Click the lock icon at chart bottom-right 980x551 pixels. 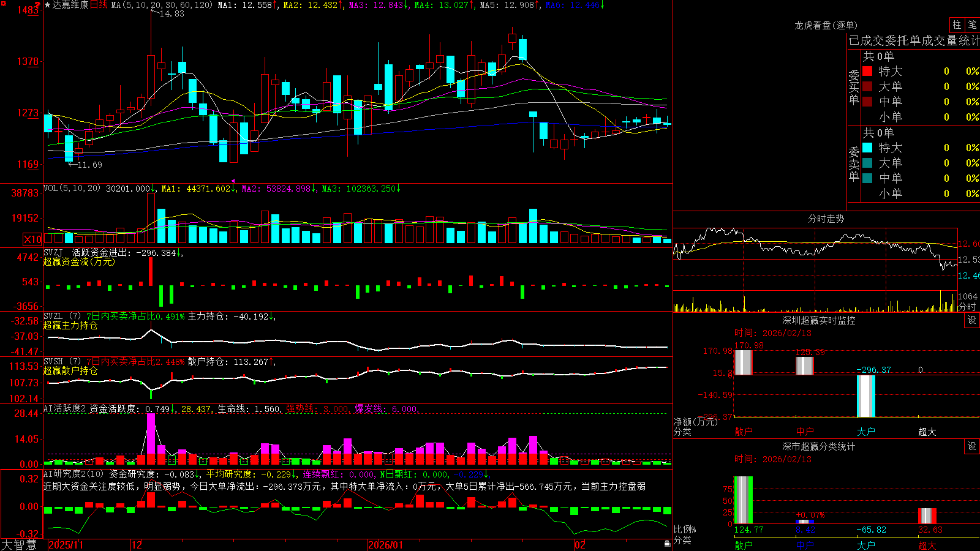coord(668,543)
